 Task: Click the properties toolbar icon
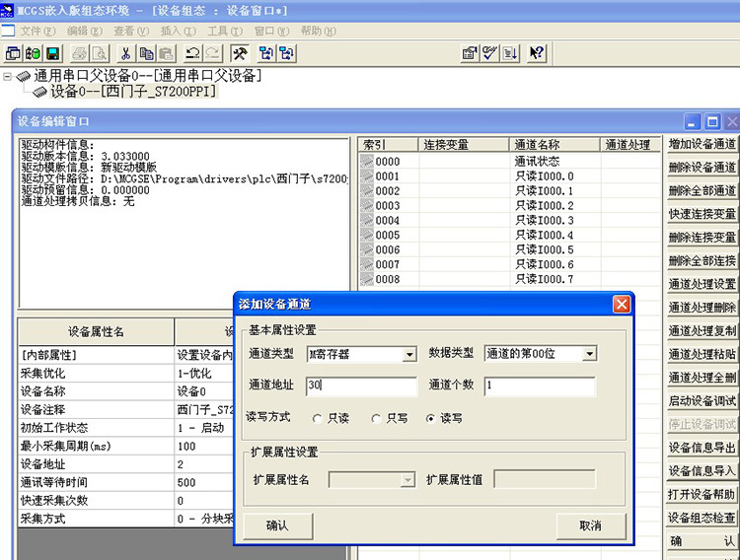469,53
